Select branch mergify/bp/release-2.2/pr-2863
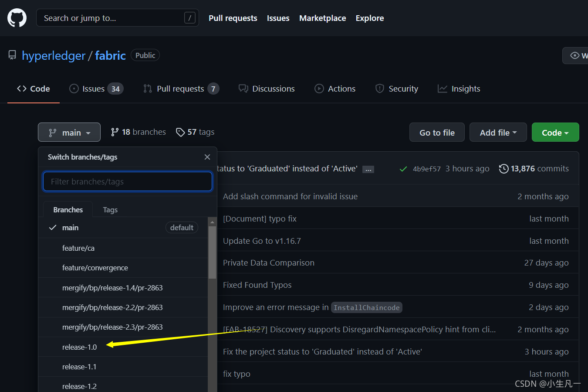588x392 pixels. [x=123, y=307]
